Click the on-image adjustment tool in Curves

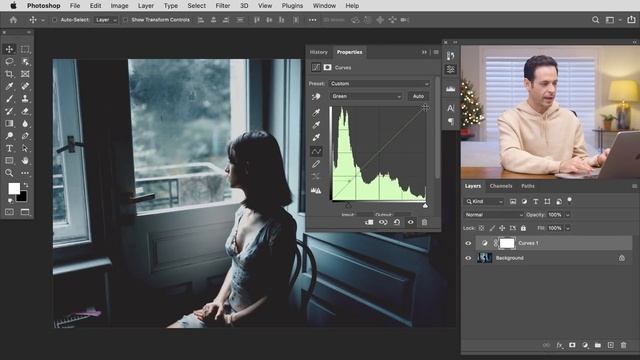point(316,97)
